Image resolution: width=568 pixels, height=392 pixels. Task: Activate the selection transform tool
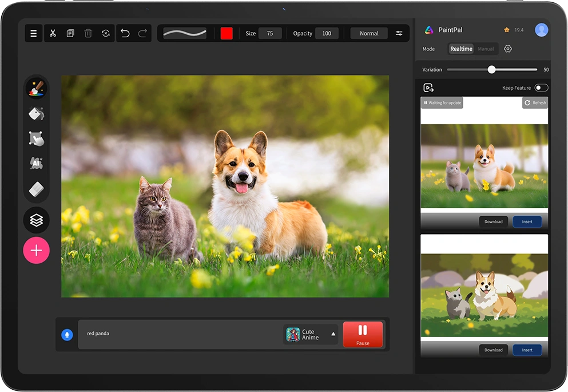[36, 138]
